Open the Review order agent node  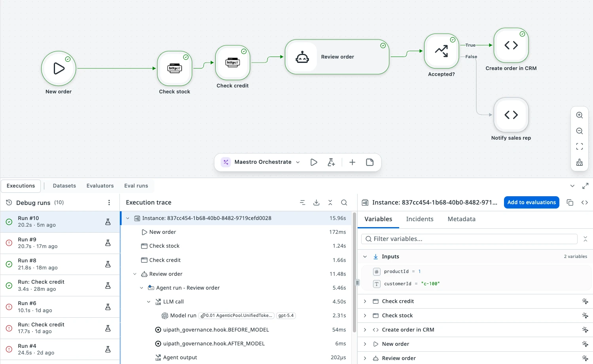(x=337, y=57)
